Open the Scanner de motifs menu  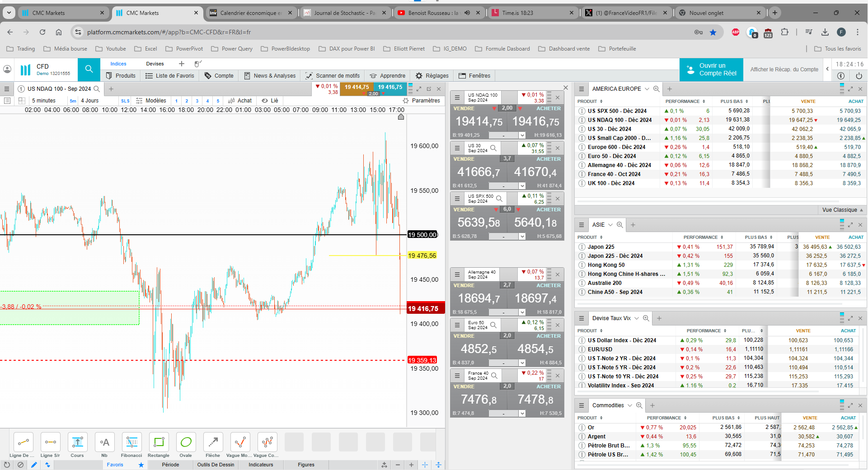pos(333,76)
